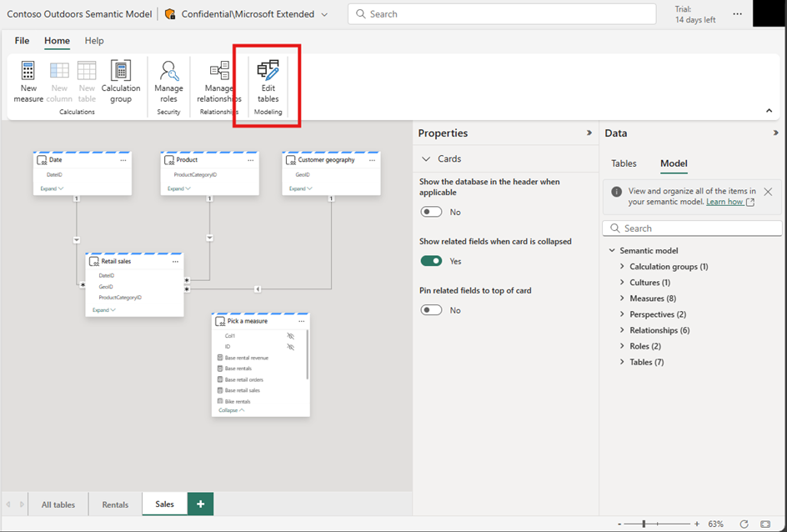This screenshot has height=532, width=787.
Task: Select the Home ribbon tab
Action: [x=57, y=41]
